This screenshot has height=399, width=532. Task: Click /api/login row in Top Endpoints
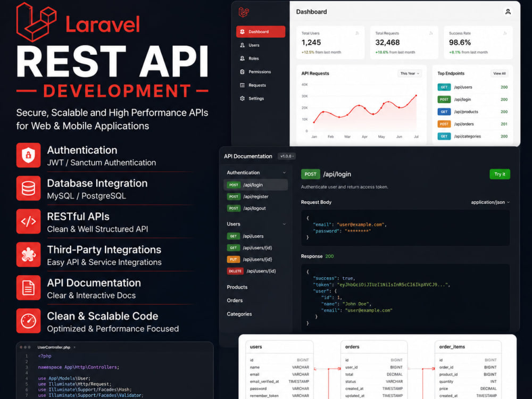pos(472,99)
